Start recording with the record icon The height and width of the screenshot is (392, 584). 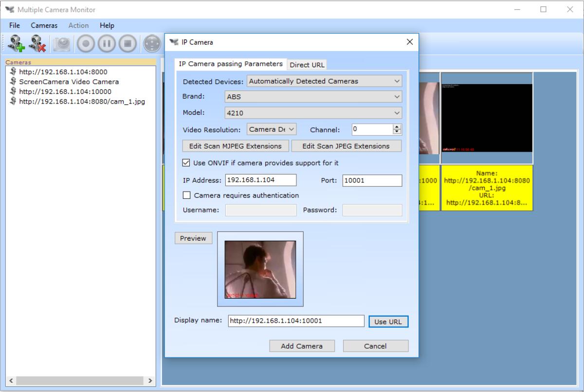tap(86, 43)
